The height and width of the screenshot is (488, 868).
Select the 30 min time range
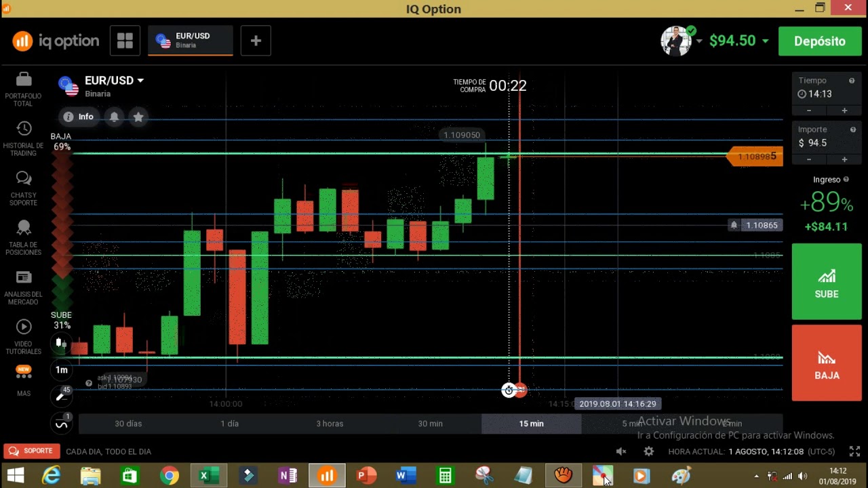[x=430, y=424]
